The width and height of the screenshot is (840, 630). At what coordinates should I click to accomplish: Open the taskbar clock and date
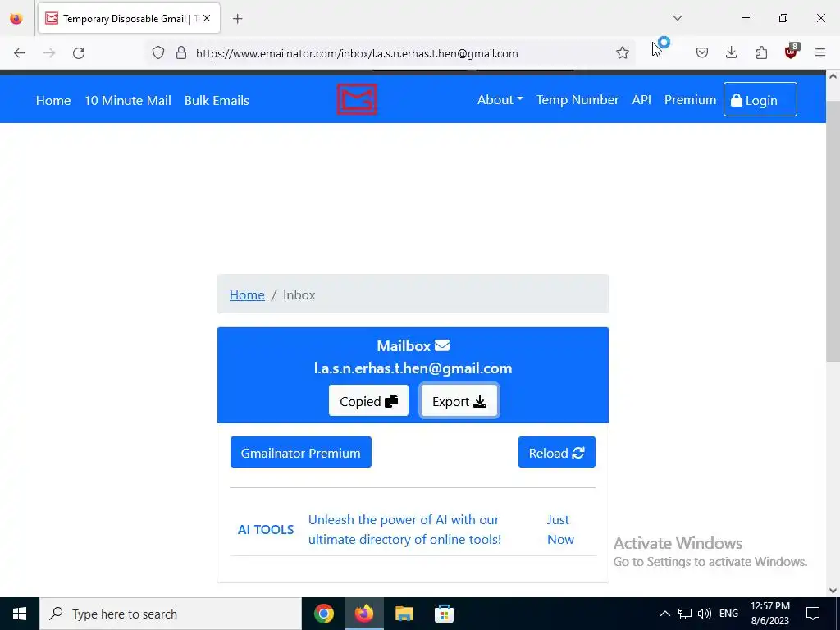[769, 614]
